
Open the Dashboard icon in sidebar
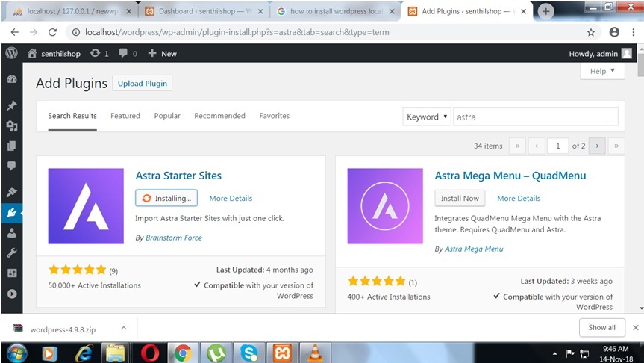[x=11, y=79]
